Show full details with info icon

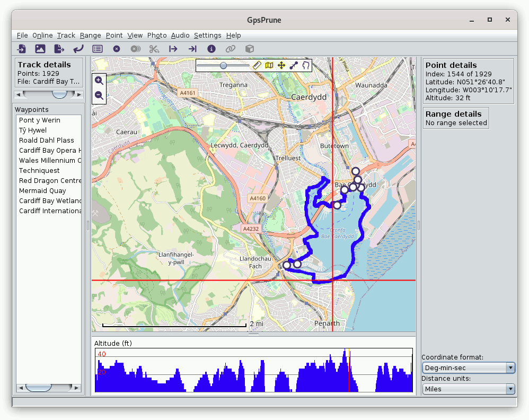[x=211, y=49]
